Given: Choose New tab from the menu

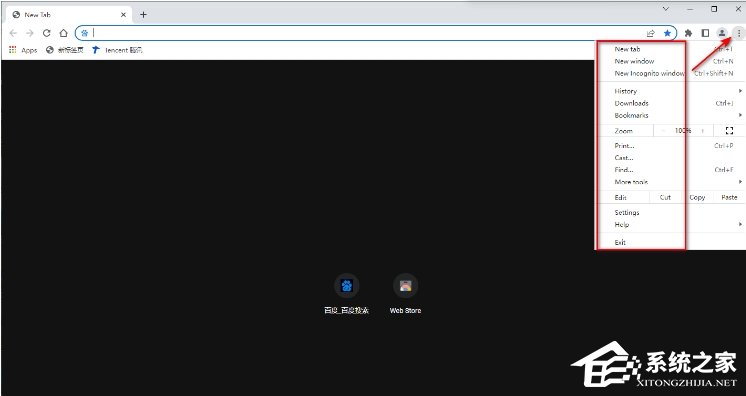Looking at the screenshot, I should pos(670,49).
